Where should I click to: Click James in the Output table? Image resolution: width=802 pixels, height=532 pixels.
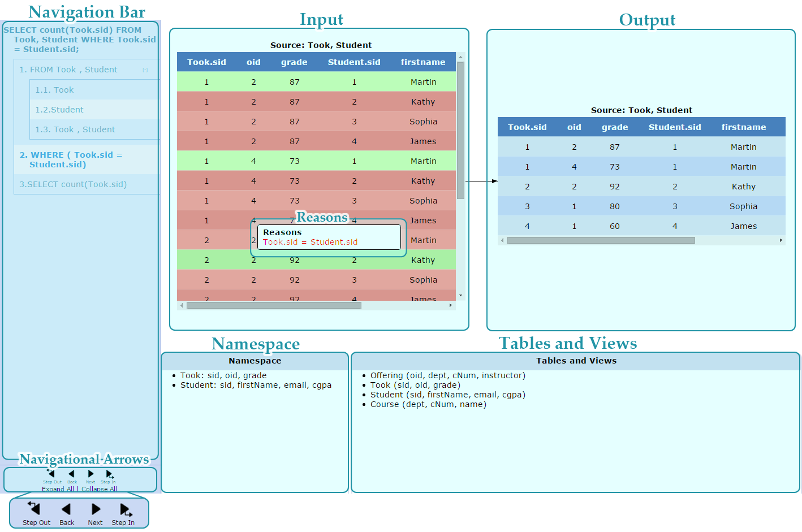[x=744, y=226]
